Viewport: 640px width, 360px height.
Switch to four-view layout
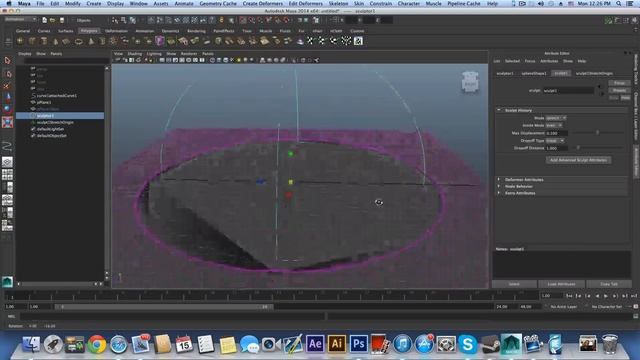(x=7, y=175)
